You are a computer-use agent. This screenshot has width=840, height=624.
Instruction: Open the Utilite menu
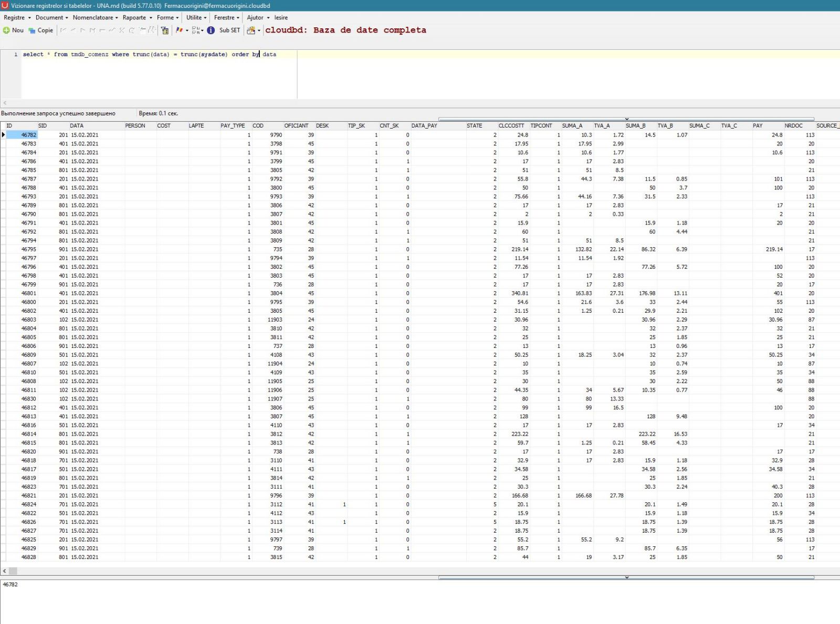(x=196, y=17)
